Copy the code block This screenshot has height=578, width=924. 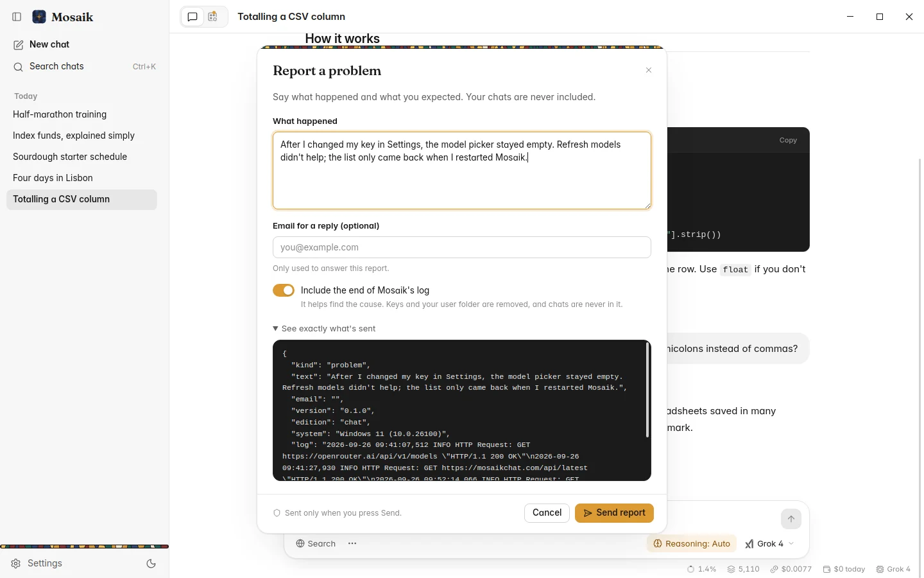pos(788,140)
